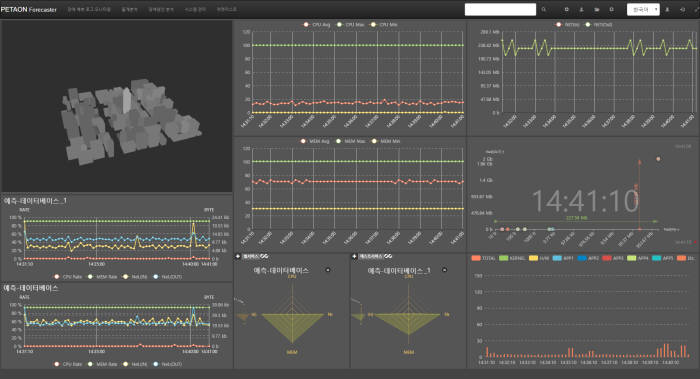The width and height of the screenshot is (700, 379).
Task: Open the last menu item in the top navigation
Action: [227, 9]
